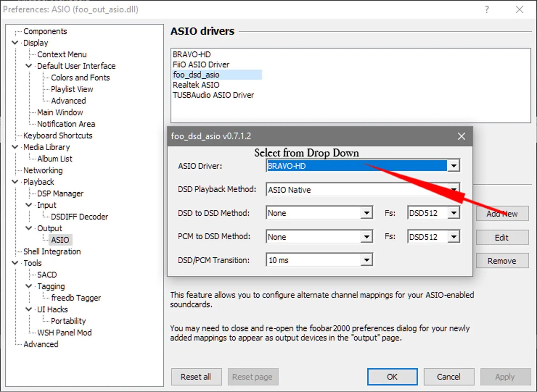Collapse the Display tree node
This screenshot has width=537, height=392.
[x=15, y=43]
